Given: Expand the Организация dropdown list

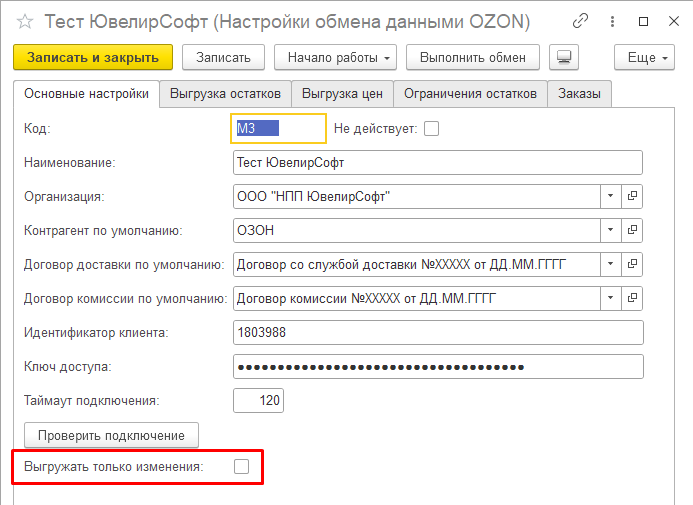Looking at the screenshot, I should point(610,196).
